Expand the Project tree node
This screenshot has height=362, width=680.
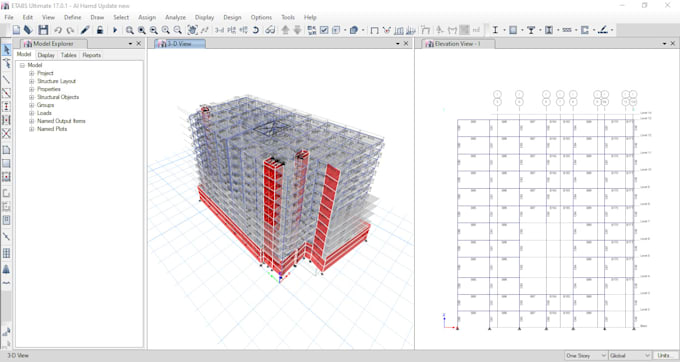click(31, 73)
